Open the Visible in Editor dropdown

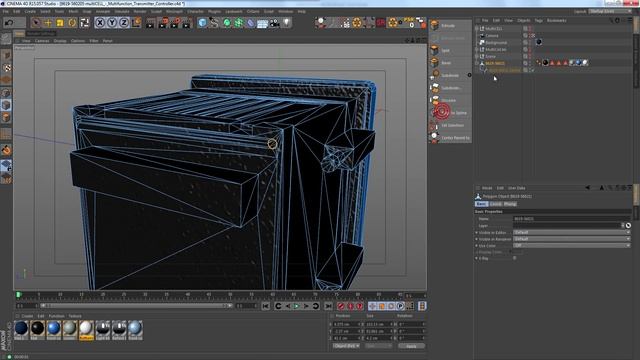571,232
